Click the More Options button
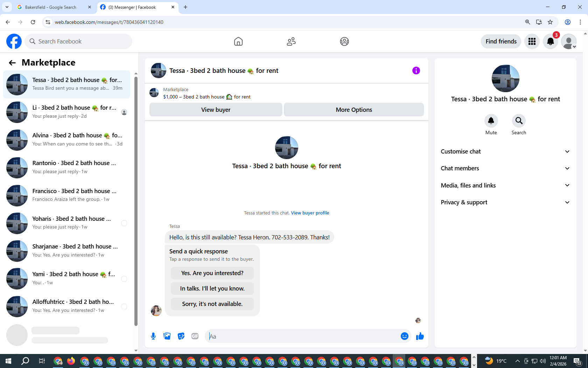Image resolution: width=588 pixels, height=368 pixels. (x=354, y=110)
